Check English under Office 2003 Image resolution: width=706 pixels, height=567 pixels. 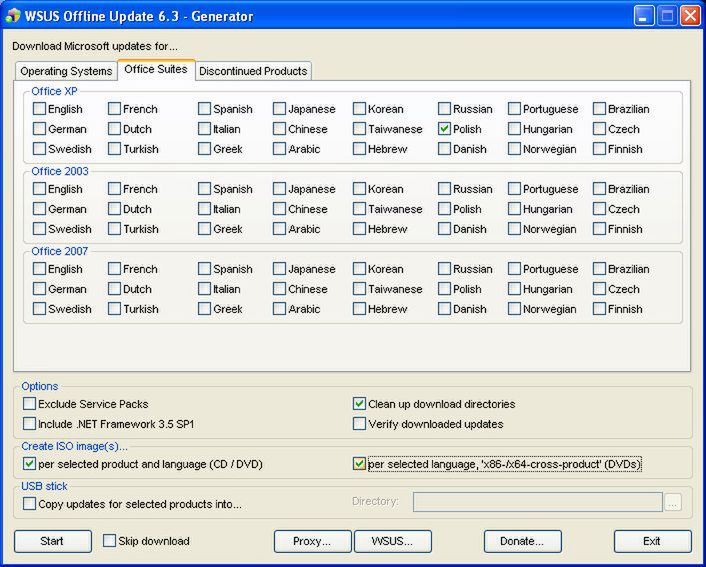tap(39, 189)
